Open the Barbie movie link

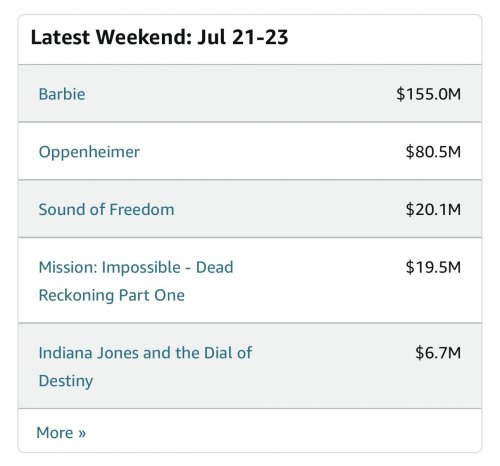tap(62, 94)
